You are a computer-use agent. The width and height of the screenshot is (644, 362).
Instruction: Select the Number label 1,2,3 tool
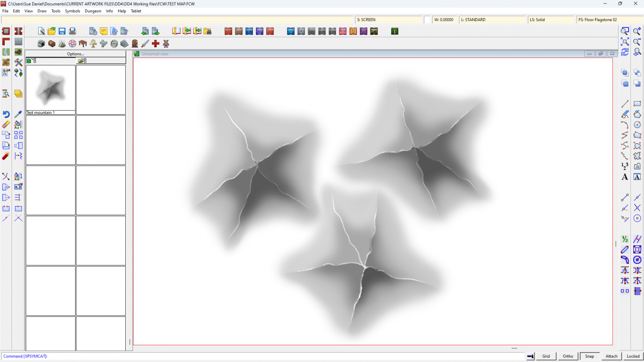(625, 166)
